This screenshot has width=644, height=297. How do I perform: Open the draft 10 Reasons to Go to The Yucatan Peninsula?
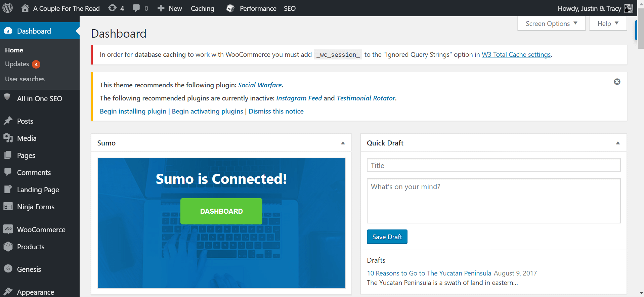(429, 273)
